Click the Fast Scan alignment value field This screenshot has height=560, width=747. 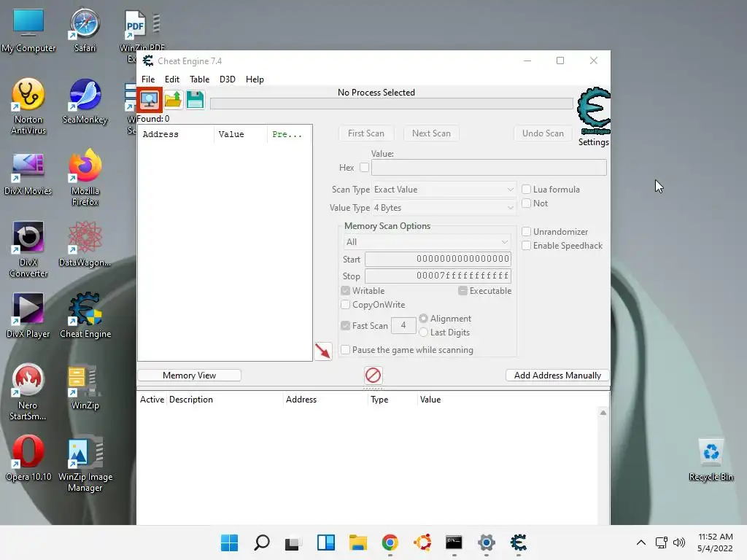click(403, 325)
